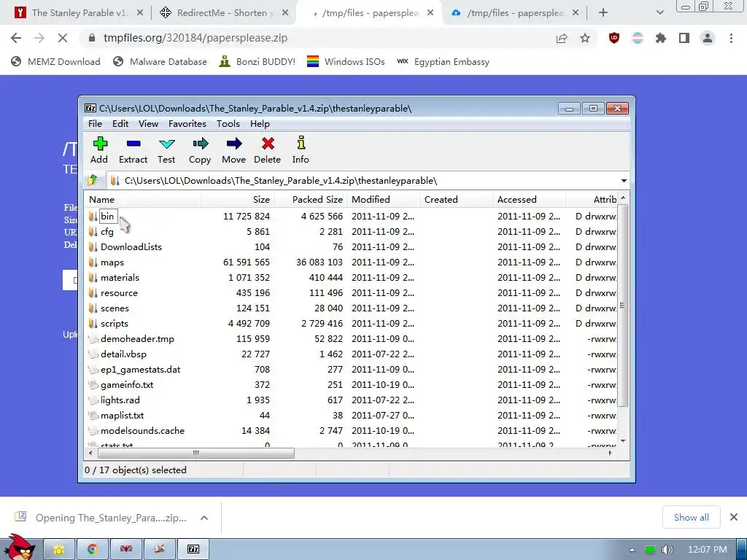The height and width of the screenshot is (560, 747).
Task: Sort by the Modified column header
Action: 384,200
